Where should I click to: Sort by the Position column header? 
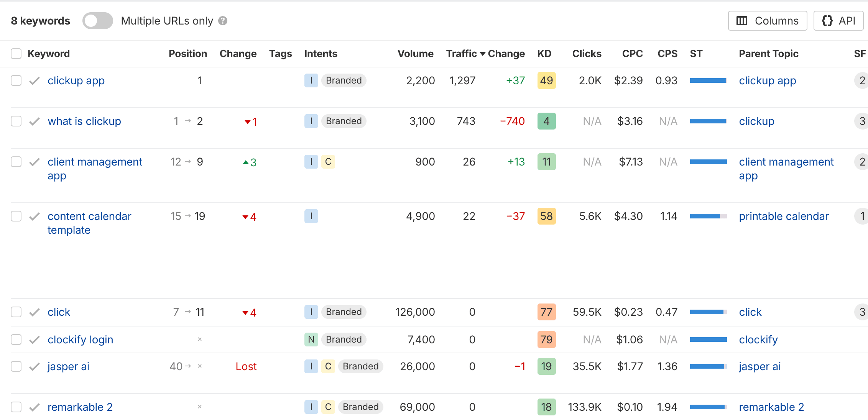[x=188, y=54]
